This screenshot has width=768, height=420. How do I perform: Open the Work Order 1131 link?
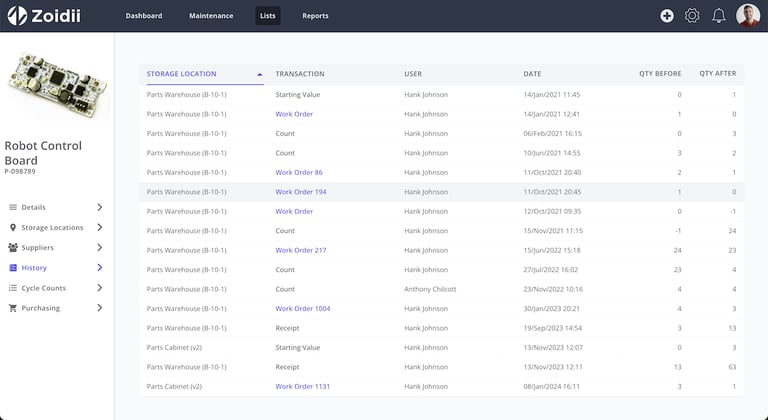[x=303, y=386]
